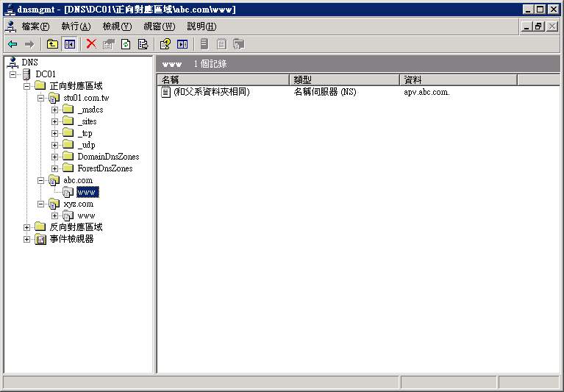Click the Back arrow toolbar icon
564x392 pixels.
click(x=13, y=44)
